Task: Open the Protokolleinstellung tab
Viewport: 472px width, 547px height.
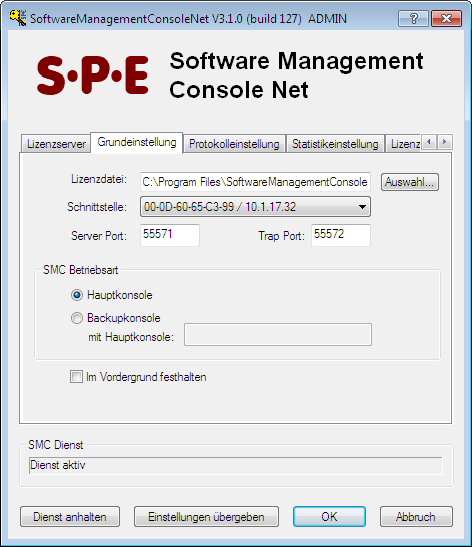Action: click(x=234, y=144)
